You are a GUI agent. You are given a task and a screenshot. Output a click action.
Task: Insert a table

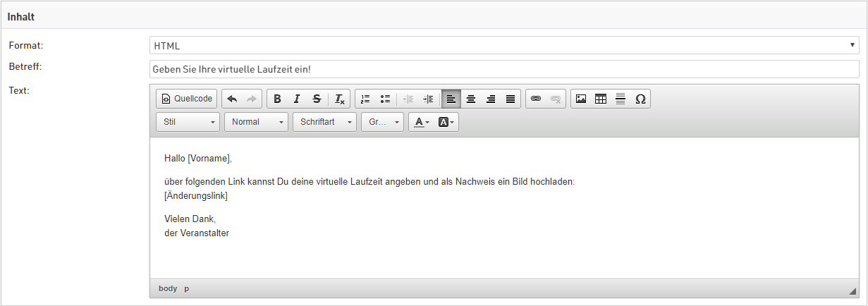pos(601,99)
